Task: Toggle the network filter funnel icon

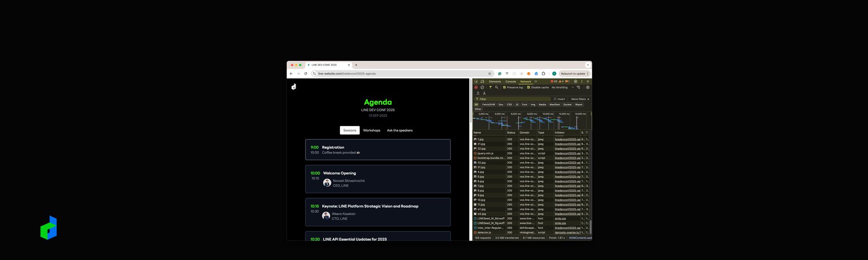Action: click(491, 88)
